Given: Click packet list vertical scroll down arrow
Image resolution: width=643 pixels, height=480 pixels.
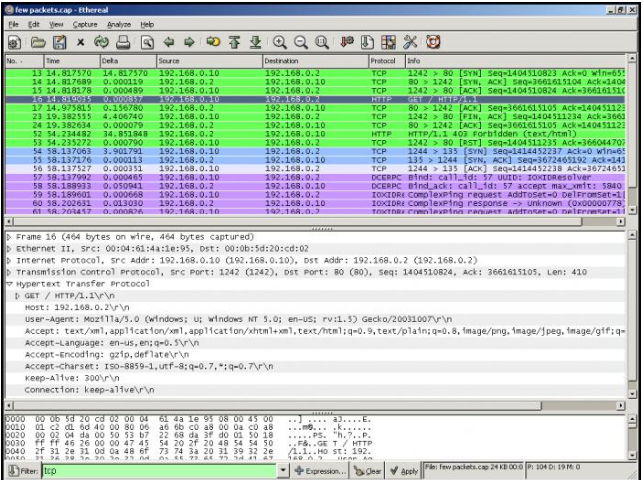Looking at the screenshot, I should [x=632, y=210].
